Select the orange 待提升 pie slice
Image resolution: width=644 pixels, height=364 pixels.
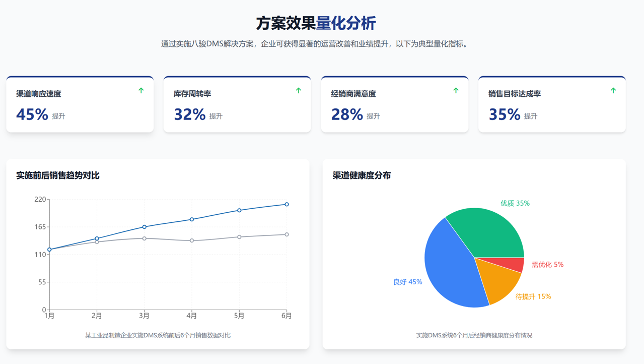click(497, 282)
